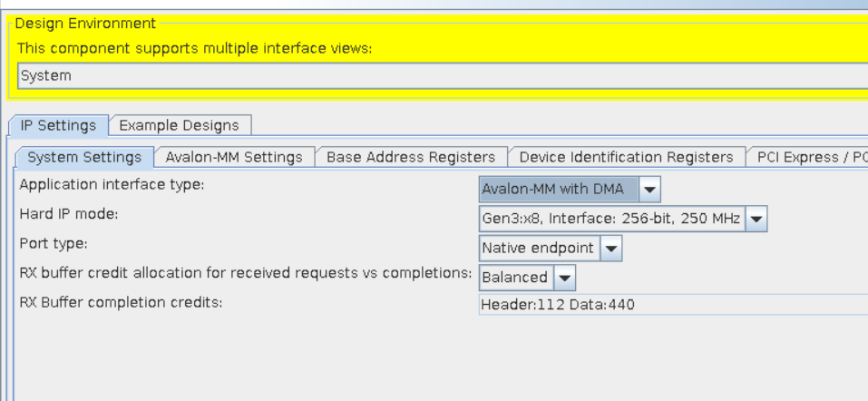Click the Application interface type label
The image size is (868, 401).
point(112,185)
